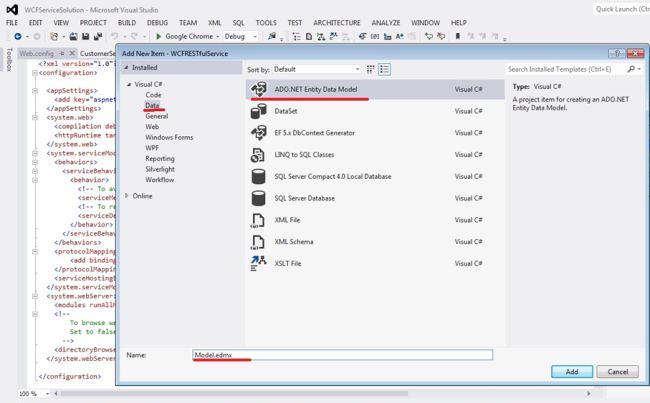Select the WPF category

152,148
